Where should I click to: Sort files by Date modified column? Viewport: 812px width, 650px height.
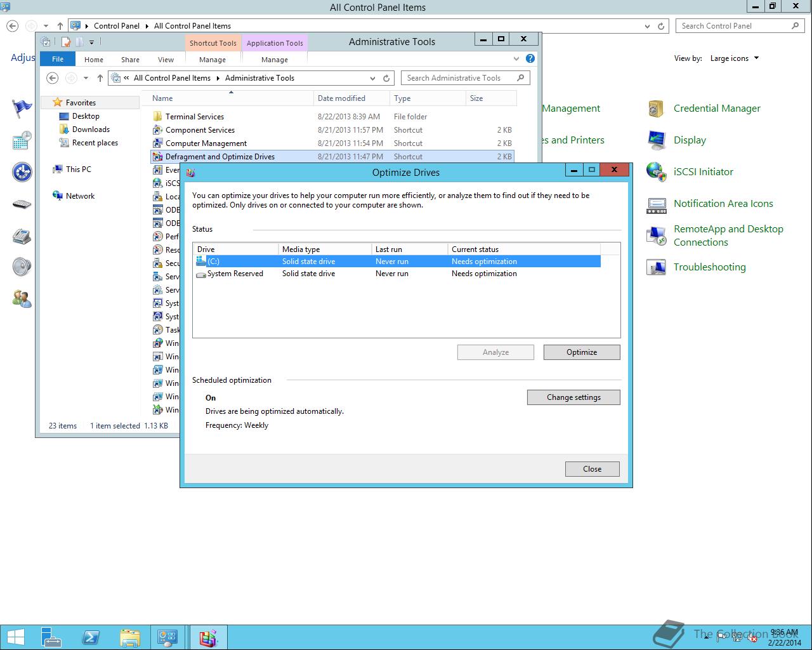(x=351, y=98)
